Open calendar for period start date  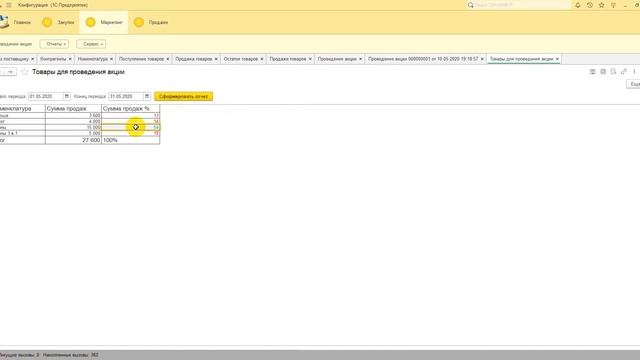point(67,96)
